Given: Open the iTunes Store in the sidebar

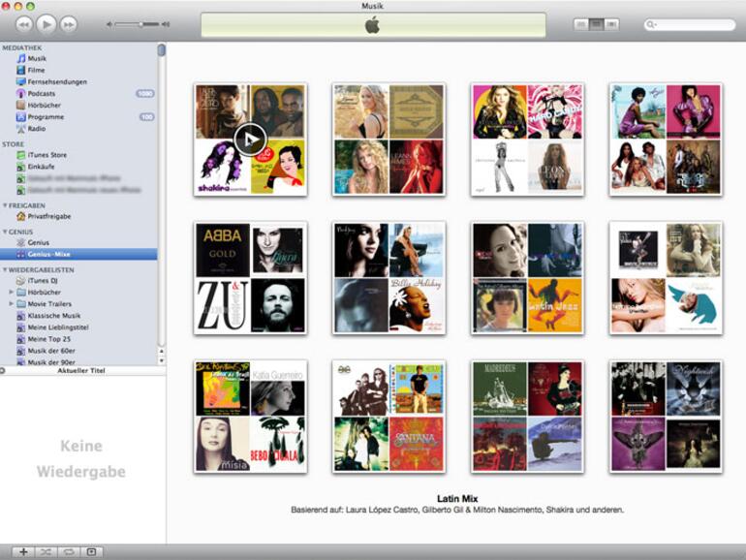Looking at the screenshot, I should point(47,155).
